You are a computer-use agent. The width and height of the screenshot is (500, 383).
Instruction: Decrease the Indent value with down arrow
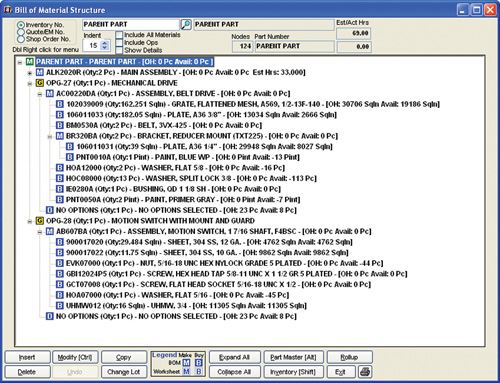(x=105, y=48)
